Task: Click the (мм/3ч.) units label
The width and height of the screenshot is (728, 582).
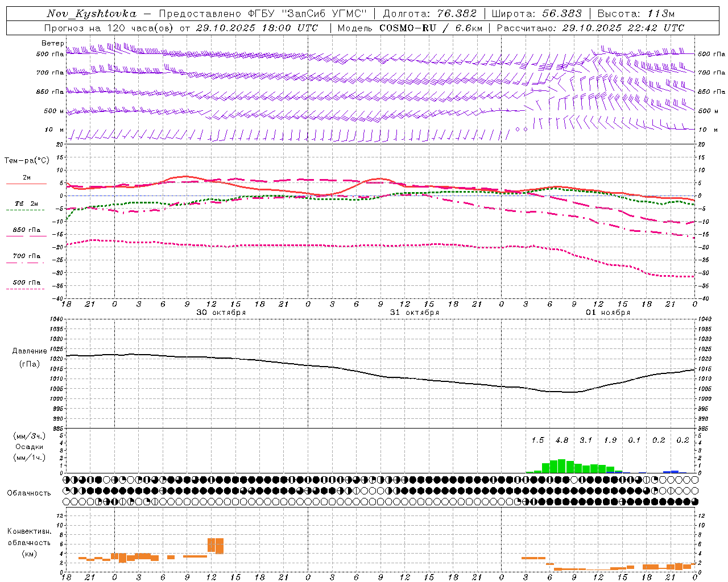Action: click(30, 436)
